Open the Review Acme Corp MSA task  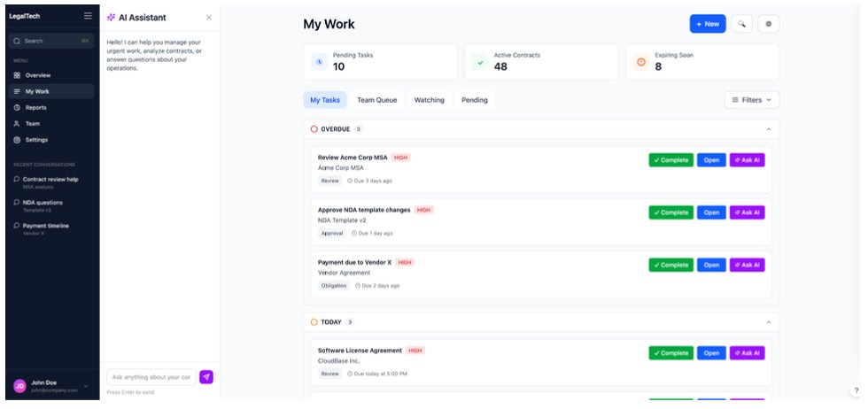pyautogui.click(x=711, y=160)
